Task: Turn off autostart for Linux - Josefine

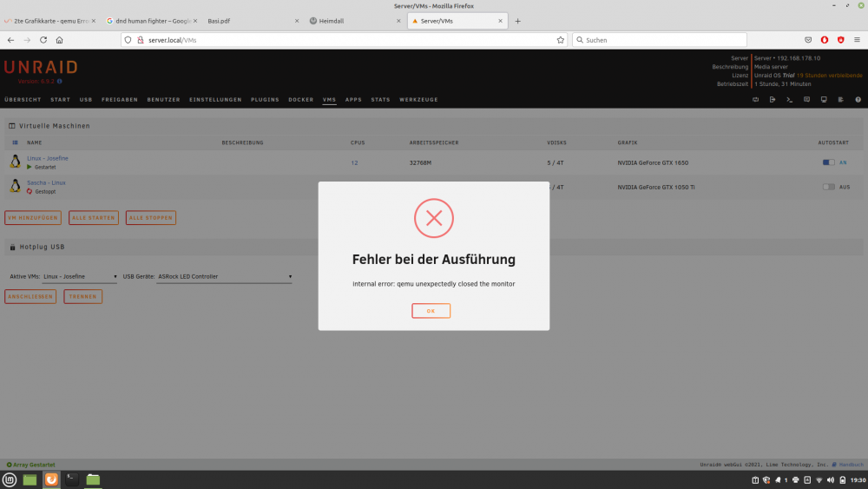Action: point(828,162)
